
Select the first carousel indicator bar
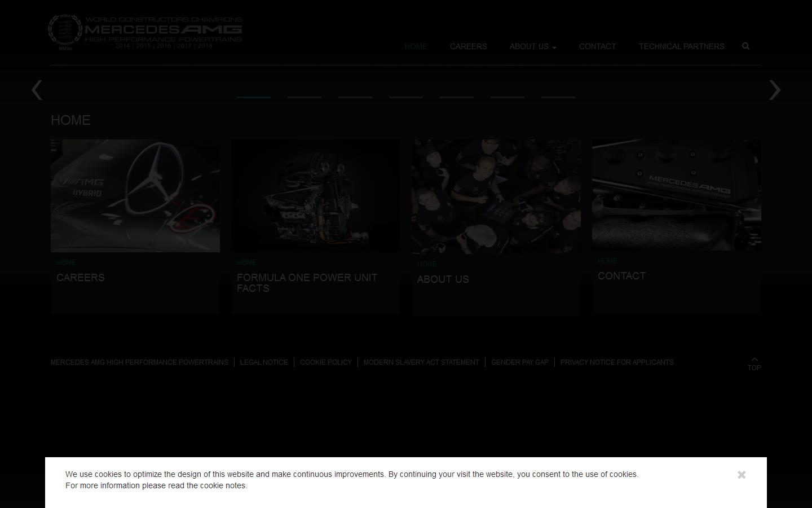click(x=253, y=97)
